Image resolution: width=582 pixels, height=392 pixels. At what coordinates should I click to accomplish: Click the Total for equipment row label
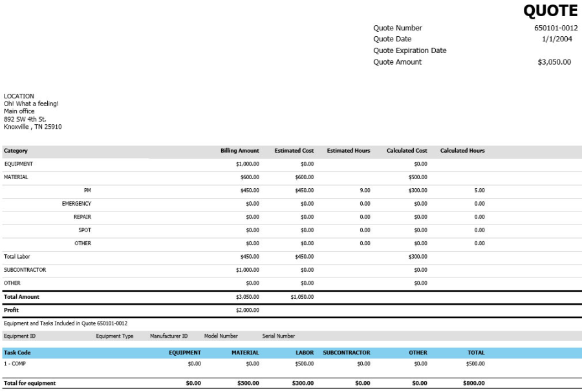(x=30, y=384)
